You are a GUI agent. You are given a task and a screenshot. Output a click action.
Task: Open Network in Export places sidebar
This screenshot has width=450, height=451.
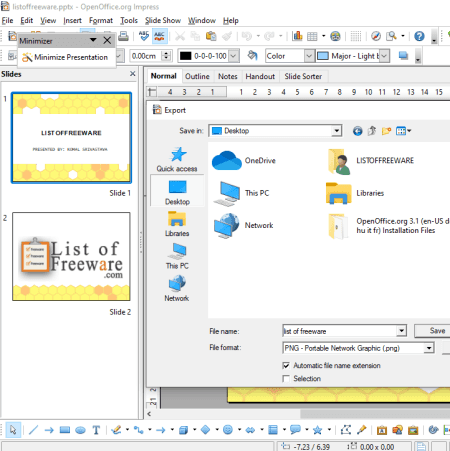tap(177, 289)
